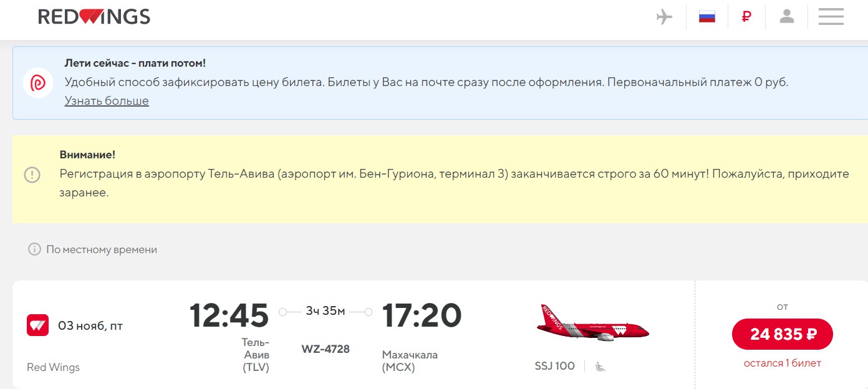Follow the 'Узнать больше' link

pos(107,101)
